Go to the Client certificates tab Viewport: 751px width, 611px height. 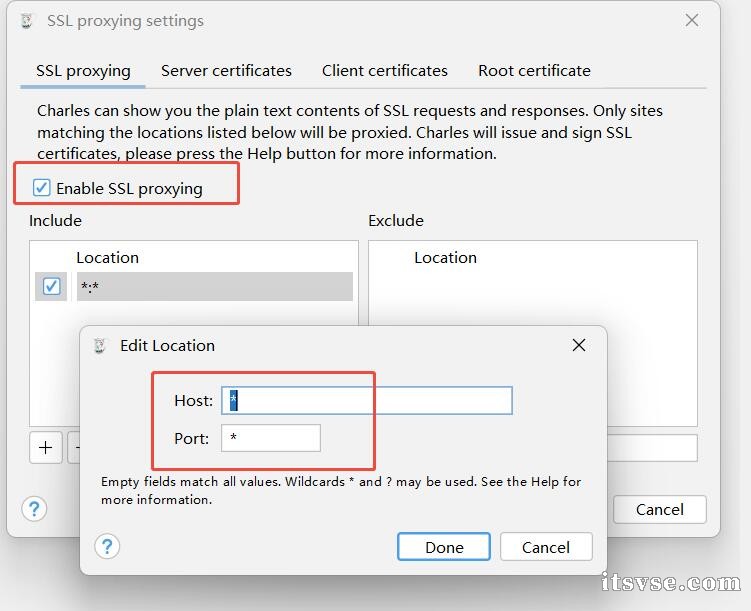[x=385, y=71]
